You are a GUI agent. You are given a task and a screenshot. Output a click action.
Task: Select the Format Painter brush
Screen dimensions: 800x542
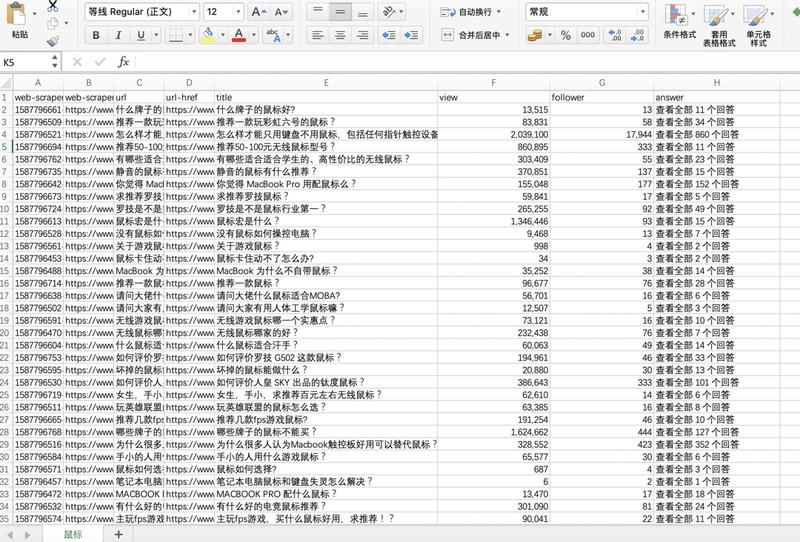tap(53, 41)
